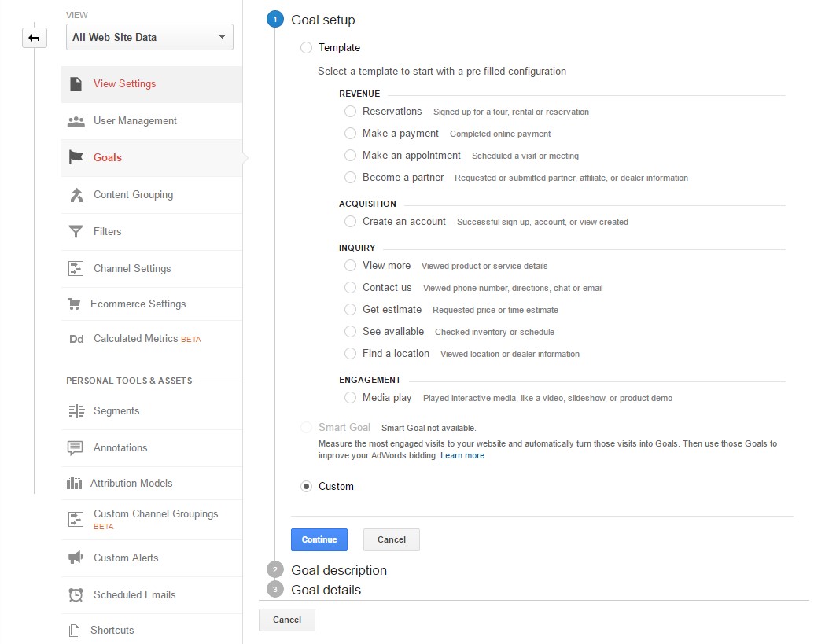Image resolution: width=814 pixels, height=644 pixels.
Task: Open Attribution Models menu item
Action: tap(152, 483)
